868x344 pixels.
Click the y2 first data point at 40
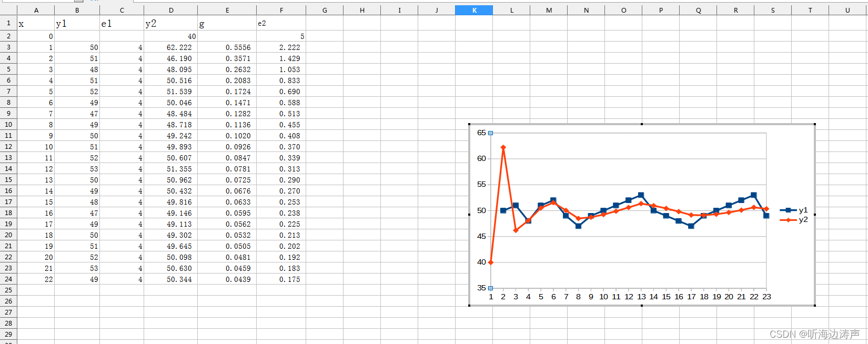point(491,262)
